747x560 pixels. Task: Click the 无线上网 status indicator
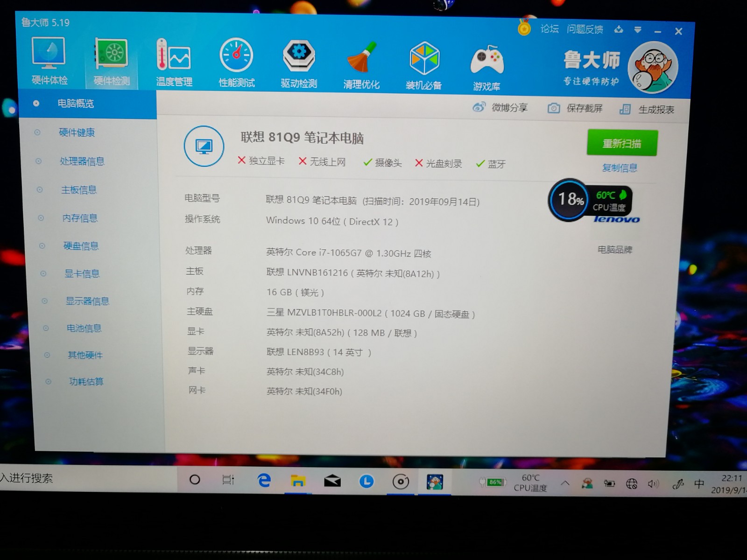[x=322, y=161]
